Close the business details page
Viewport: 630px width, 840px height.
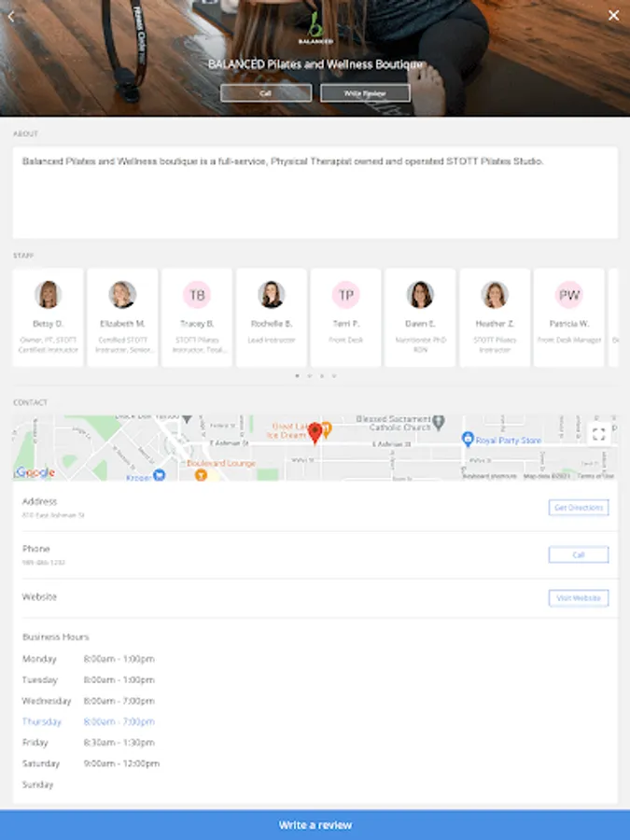click(614, 16)
